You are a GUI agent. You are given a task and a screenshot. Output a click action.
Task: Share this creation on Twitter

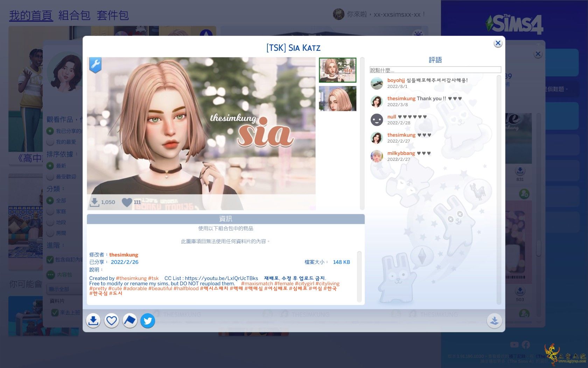point(148,321)
